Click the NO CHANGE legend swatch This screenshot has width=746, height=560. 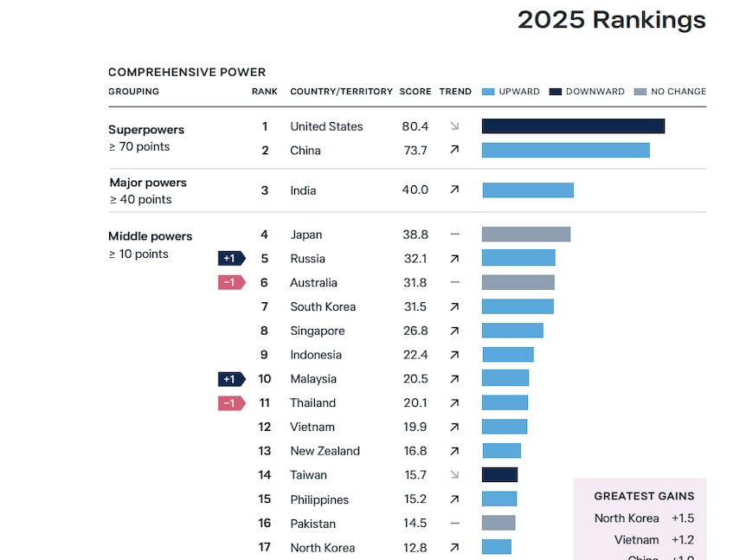click(640, 92)
